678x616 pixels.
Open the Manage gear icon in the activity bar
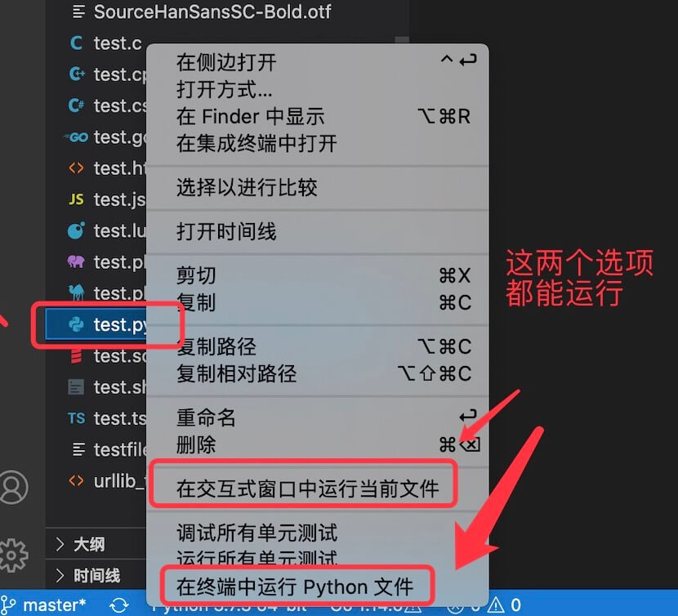pos(14,556)
